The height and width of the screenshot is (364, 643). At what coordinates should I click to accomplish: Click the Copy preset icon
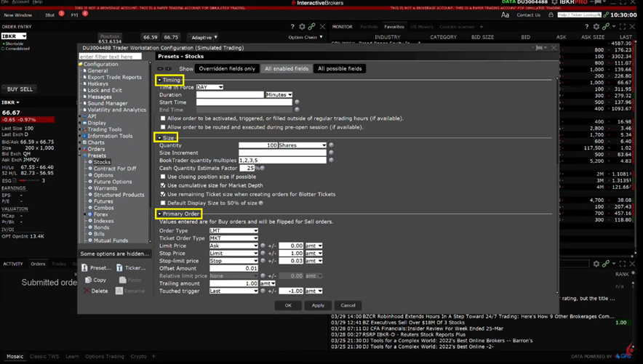pos(88,280)
